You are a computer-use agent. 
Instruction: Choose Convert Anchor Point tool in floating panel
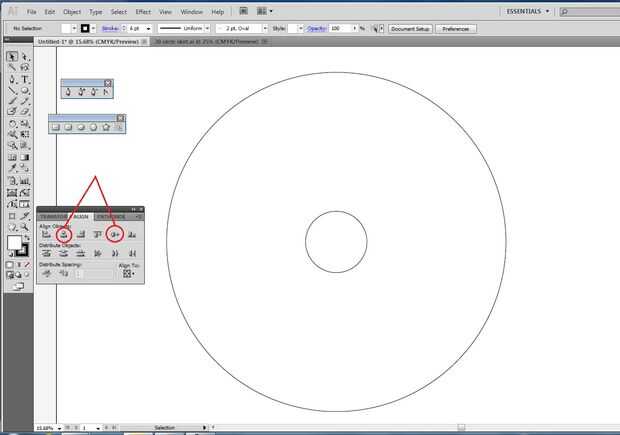[x=106, y=92]
